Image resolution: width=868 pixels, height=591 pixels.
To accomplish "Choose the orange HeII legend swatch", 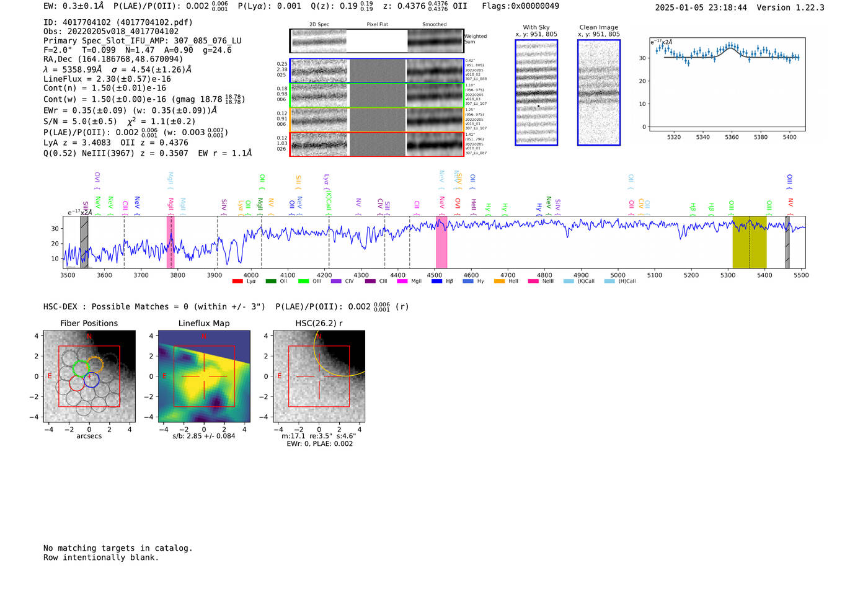I will tap(500, 282).
